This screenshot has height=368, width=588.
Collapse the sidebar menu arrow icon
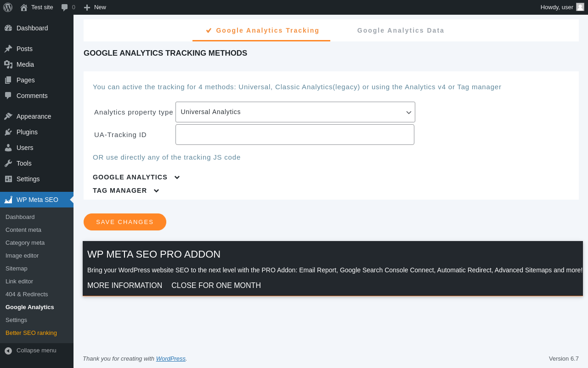(x=8, y=351)
